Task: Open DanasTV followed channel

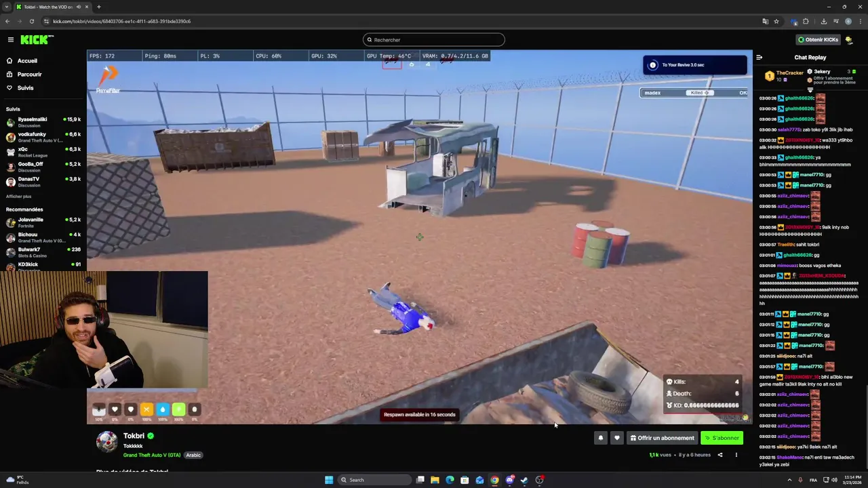Action: pos(43,182)
